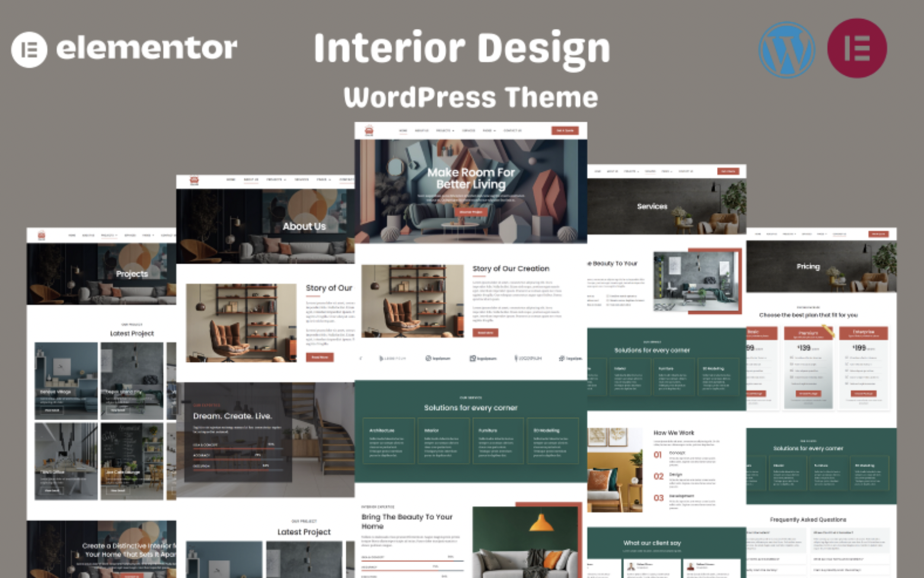This screenshot has width=924, height=578.
Task: Click the sofa logo in the About Us mockup
Action: pos(194,180)
